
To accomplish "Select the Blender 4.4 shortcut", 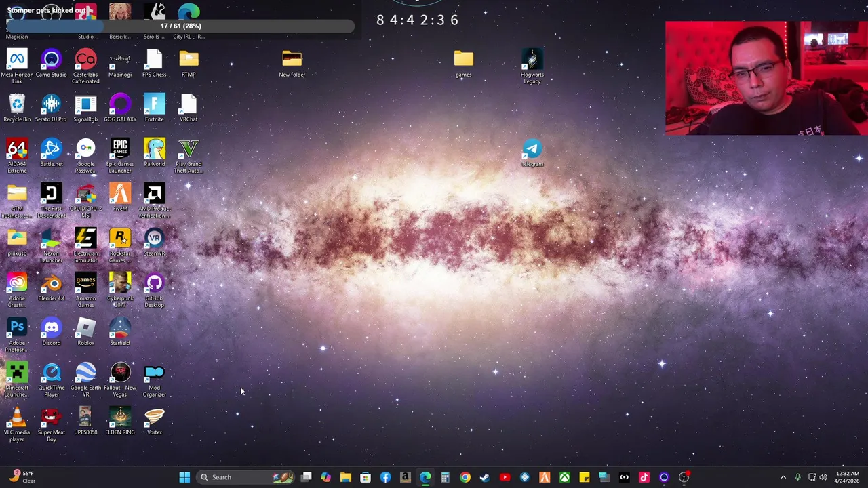I will (52, 287).
